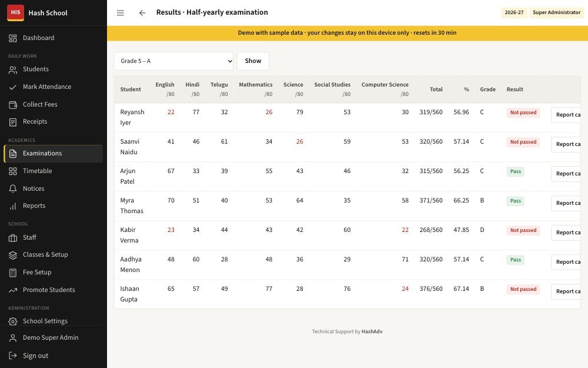Click Myra Thomas total 371/560
Image resolution: width=588 pixels, height=368 pixels.
pos(431,201)
